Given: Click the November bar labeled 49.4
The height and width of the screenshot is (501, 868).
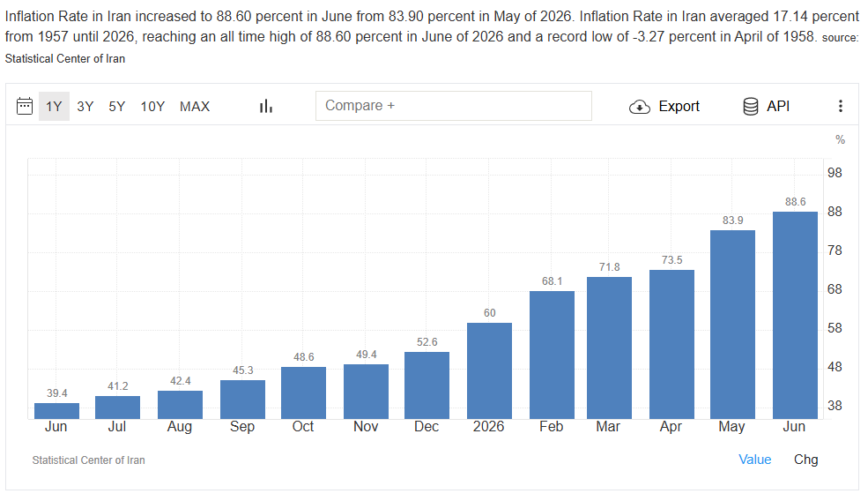Looking at the screenshot, I should tap(366, 392).
